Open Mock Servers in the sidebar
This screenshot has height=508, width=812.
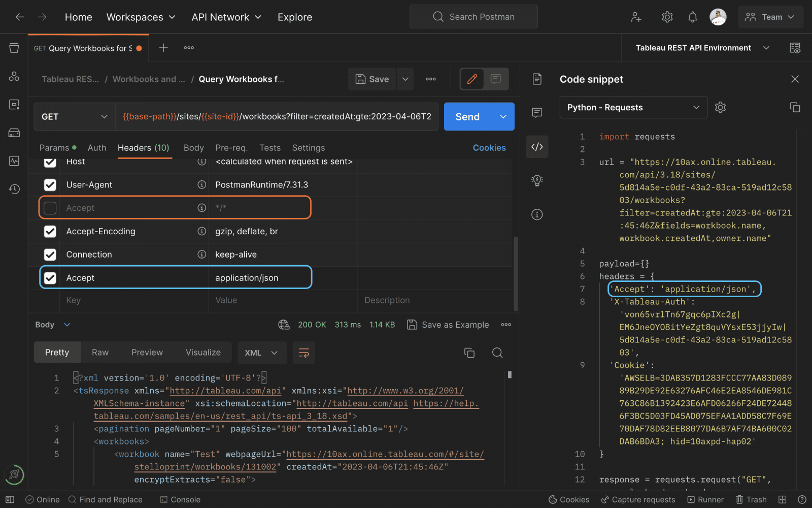[x=14, y=133]
